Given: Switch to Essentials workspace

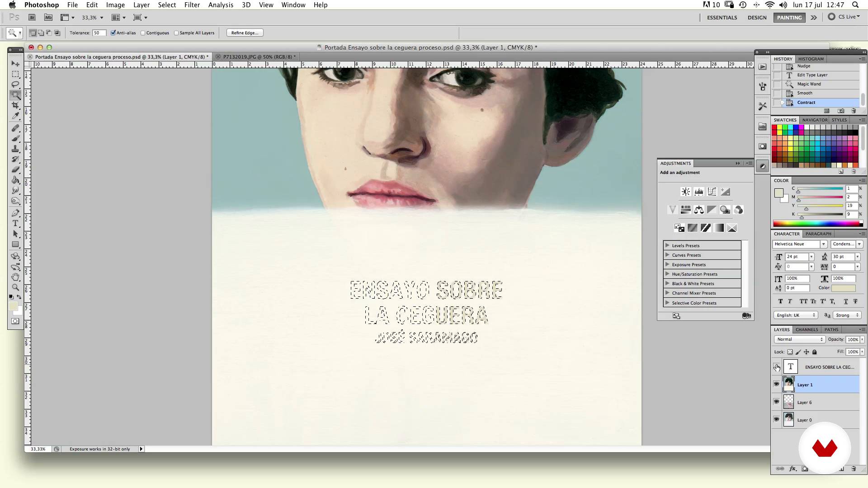Looking at the screenshot, I should (722, 18).
